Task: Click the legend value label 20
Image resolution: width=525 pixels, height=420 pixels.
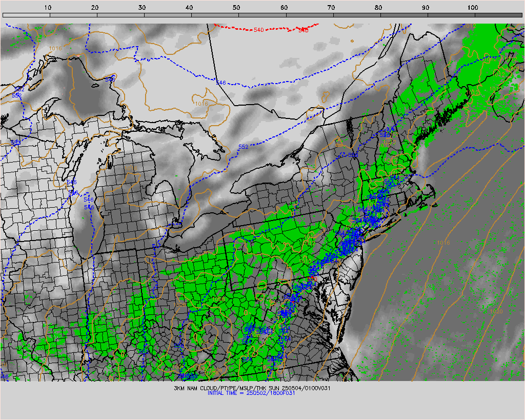Action: coord(95,7)
